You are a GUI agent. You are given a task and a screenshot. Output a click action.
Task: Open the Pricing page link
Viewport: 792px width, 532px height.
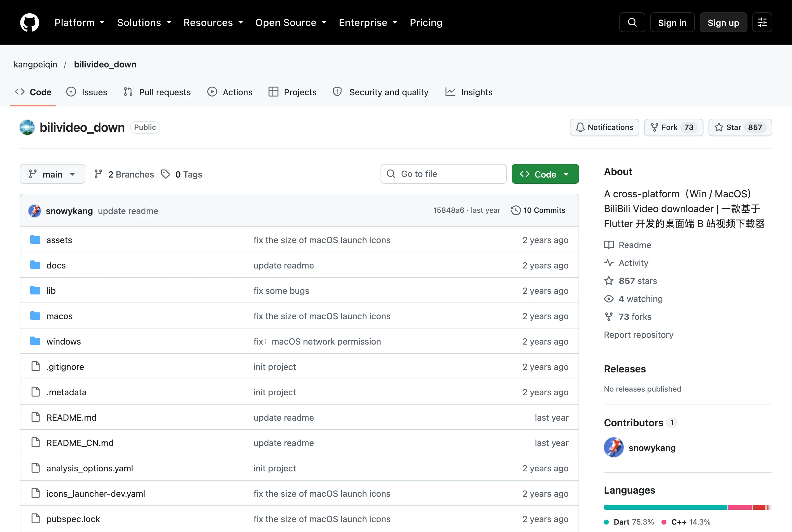426,22
